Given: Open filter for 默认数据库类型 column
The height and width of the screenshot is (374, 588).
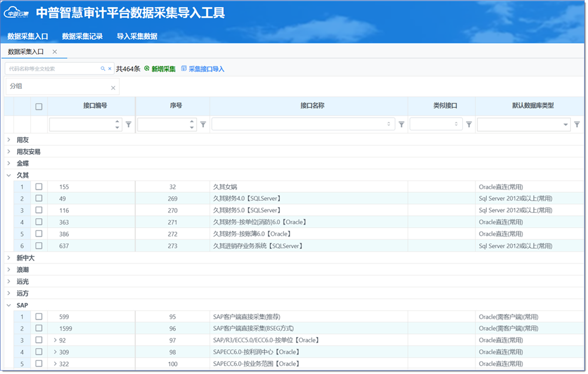Looking at the screenshot, I should 577,125.
